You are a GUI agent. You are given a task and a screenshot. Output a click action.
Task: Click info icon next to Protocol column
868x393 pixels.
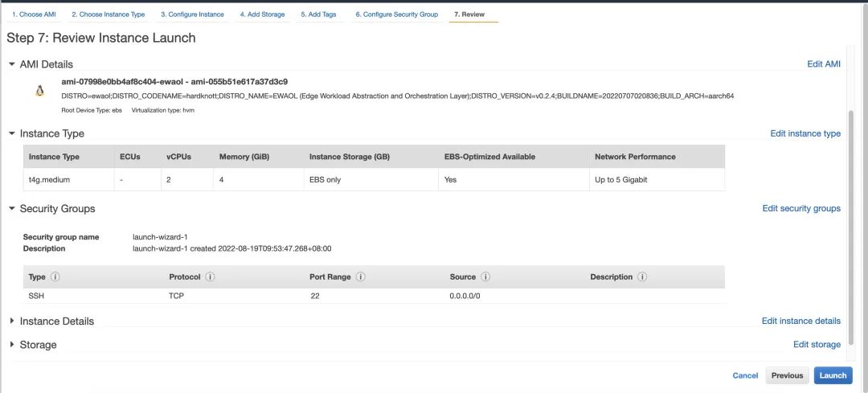coord(210,277)
